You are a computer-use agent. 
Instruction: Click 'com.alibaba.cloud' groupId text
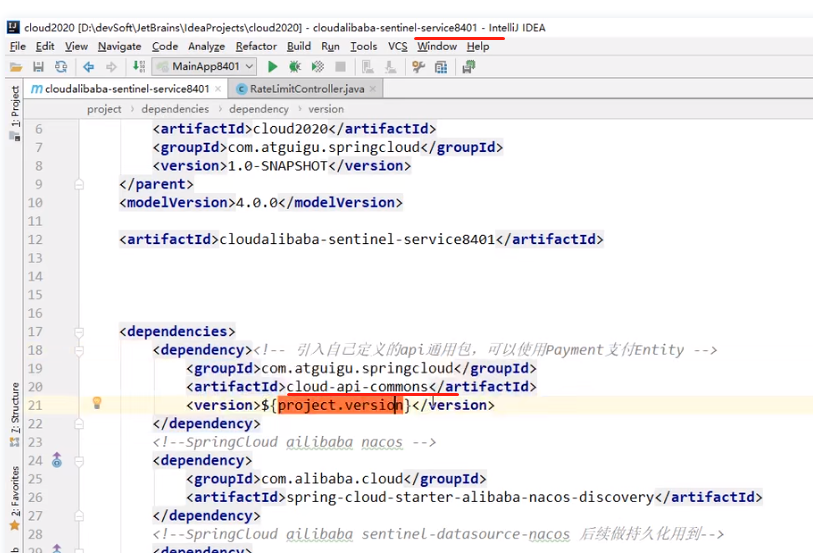(332, 479)
